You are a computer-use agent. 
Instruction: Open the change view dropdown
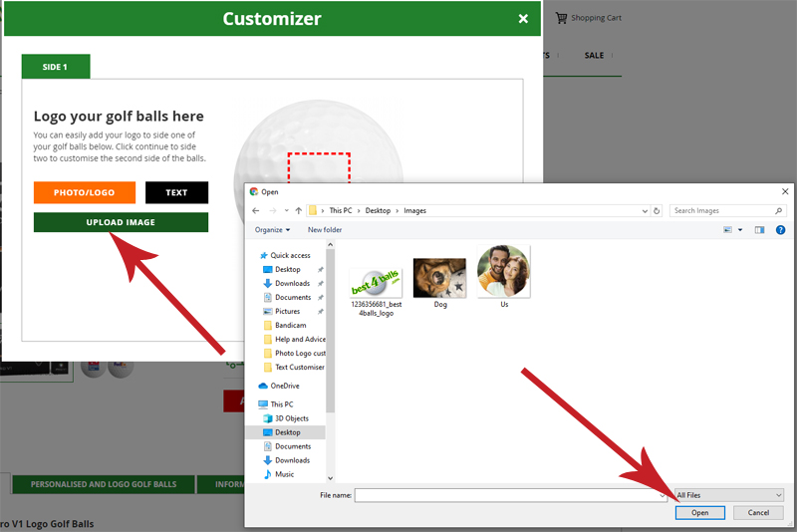tap(739, 230)
